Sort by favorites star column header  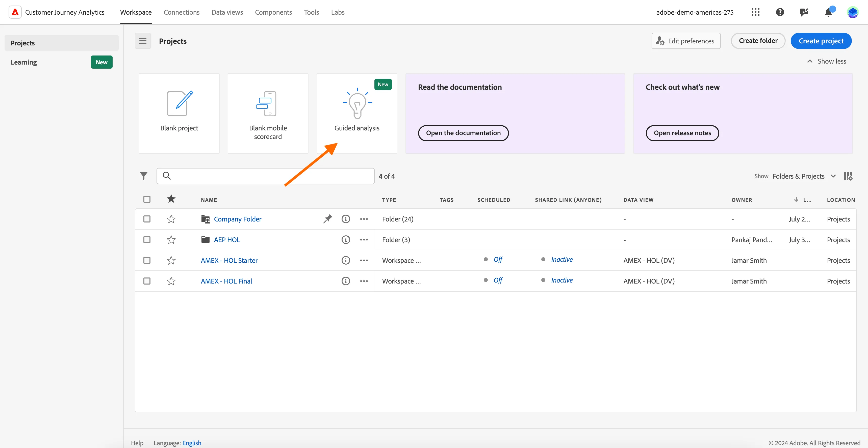click(171, 199)
